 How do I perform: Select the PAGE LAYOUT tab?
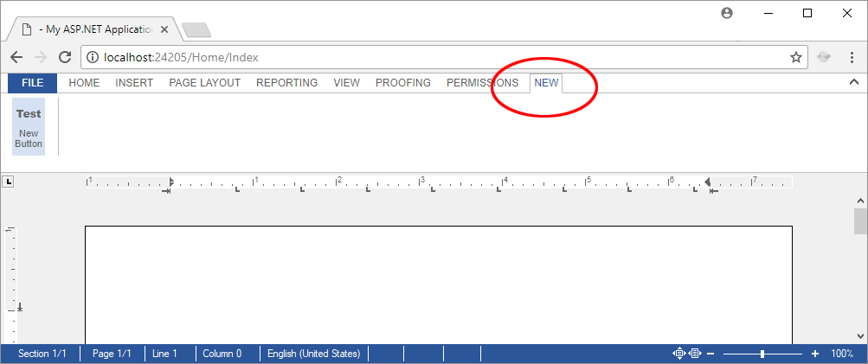tap(205, 83)
